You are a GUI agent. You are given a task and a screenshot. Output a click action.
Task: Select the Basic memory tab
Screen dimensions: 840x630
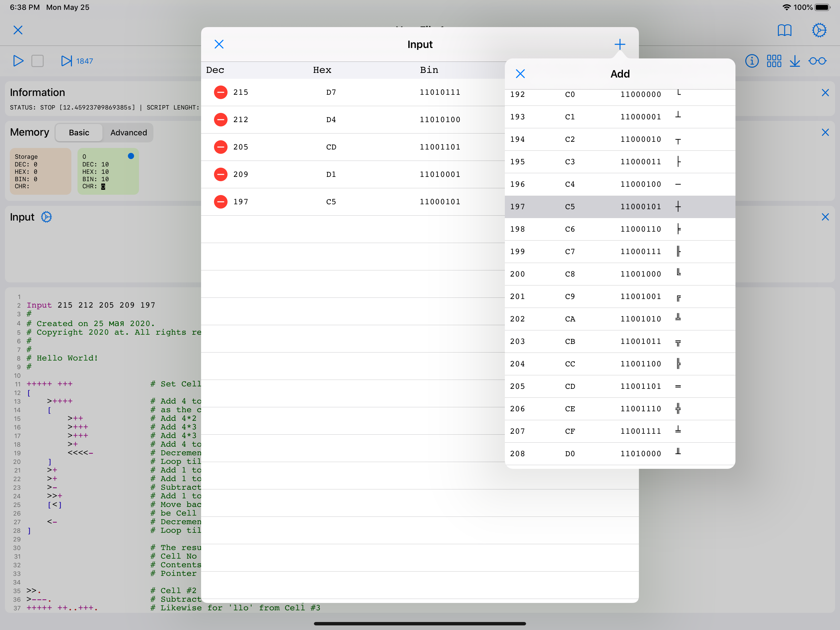click(x=79, y=133)
